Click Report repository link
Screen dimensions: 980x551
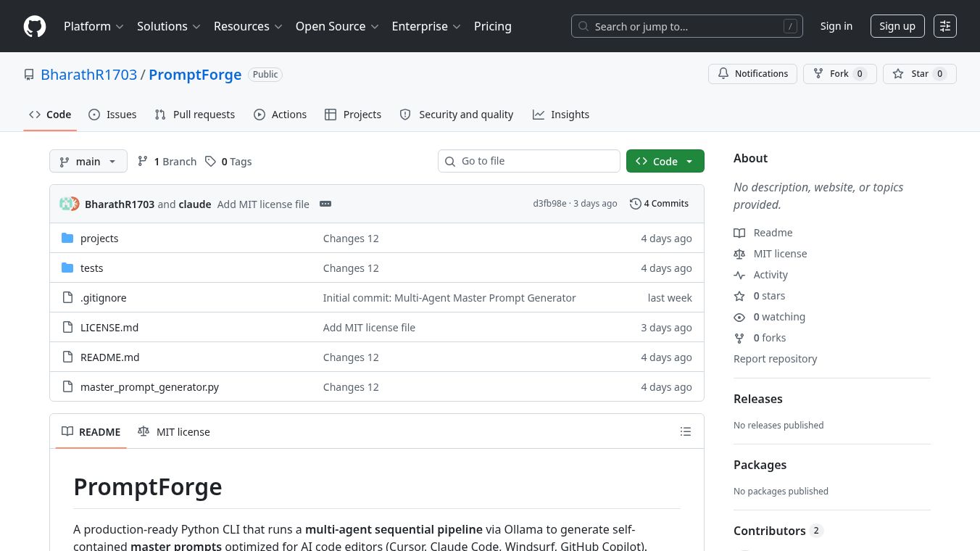coord(775,359)
